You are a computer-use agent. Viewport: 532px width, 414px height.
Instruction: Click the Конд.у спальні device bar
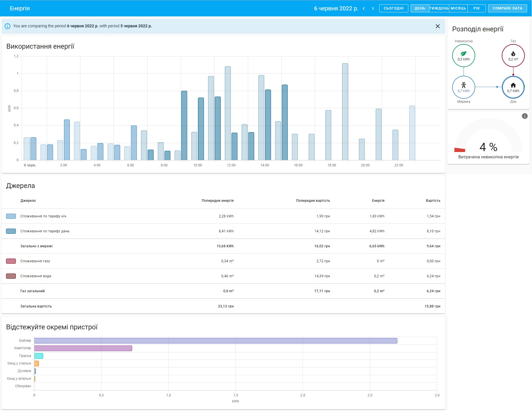pyautogui.click(x=36, y=363)
